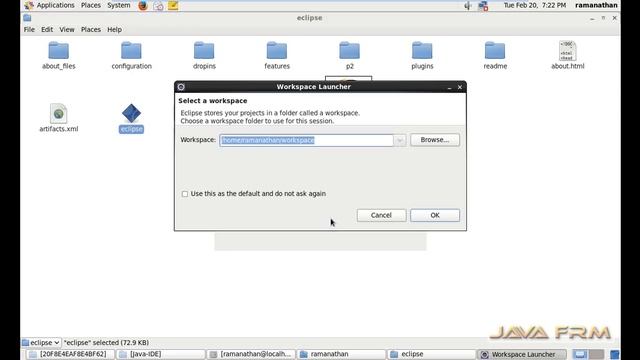Open the eclipse location dropdown in the status bar
Image resolution: width=640 pixels, height=360 pixels.
coord(41,342)
